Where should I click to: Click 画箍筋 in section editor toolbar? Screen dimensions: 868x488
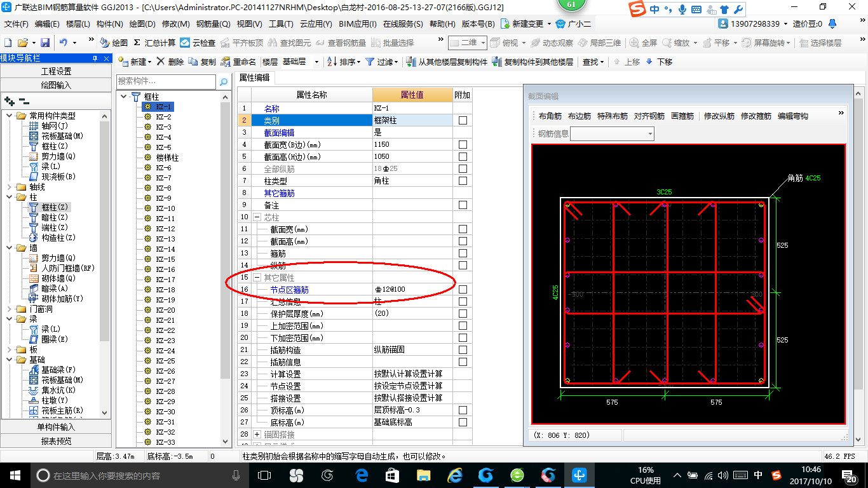[682, 116]
